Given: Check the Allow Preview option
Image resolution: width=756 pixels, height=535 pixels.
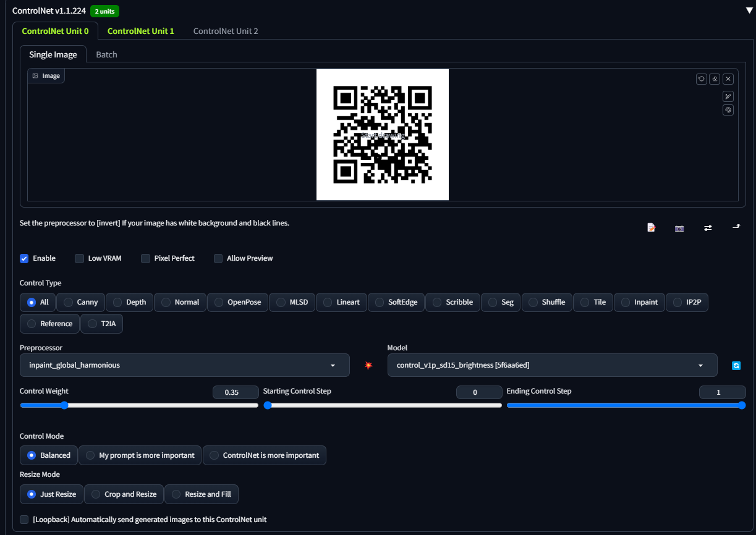Looking at the screenshot, I should 218,258.
